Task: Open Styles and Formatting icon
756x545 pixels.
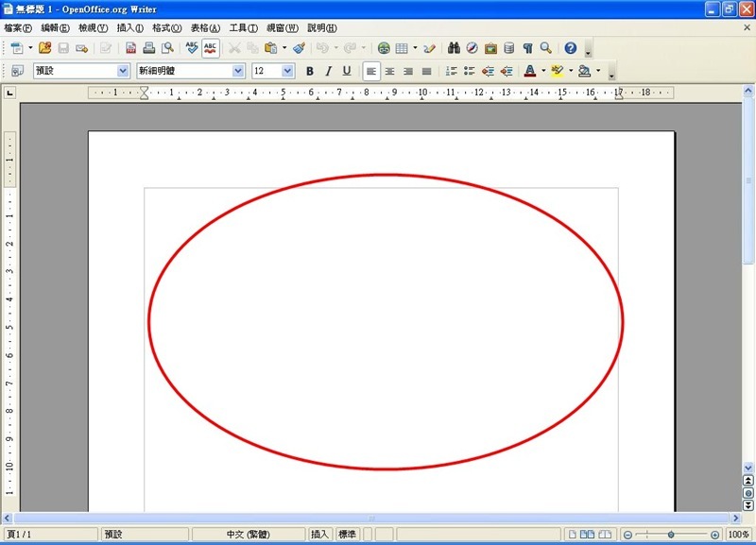Action: (17, 71)
